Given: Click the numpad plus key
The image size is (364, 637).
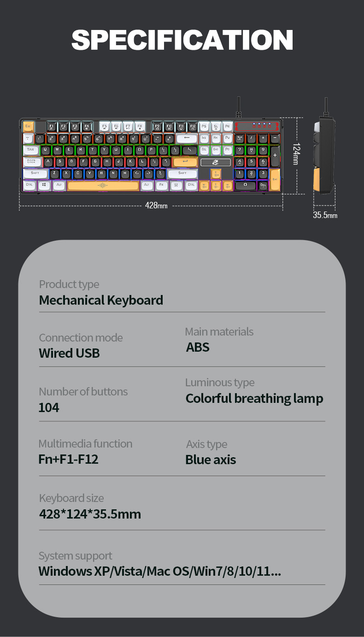Looking at the screenshot, I should [275, 155].
